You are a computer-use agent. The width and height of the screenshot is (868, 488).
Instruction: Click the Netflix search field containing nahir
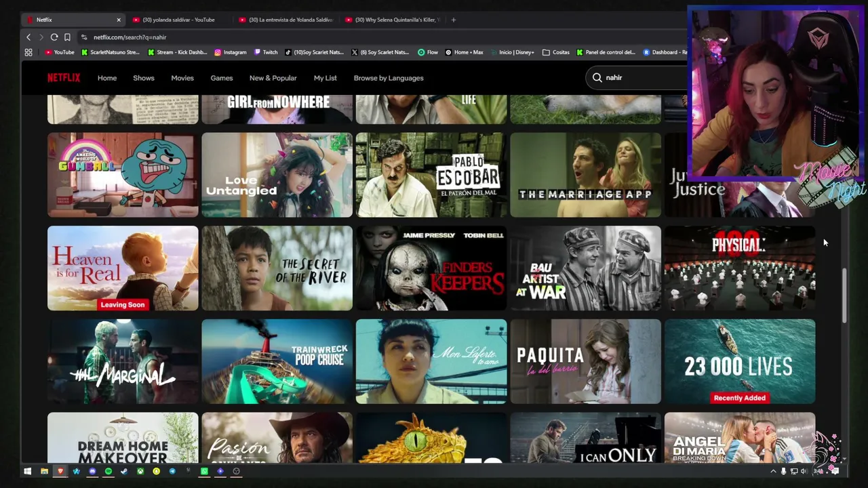637,78
